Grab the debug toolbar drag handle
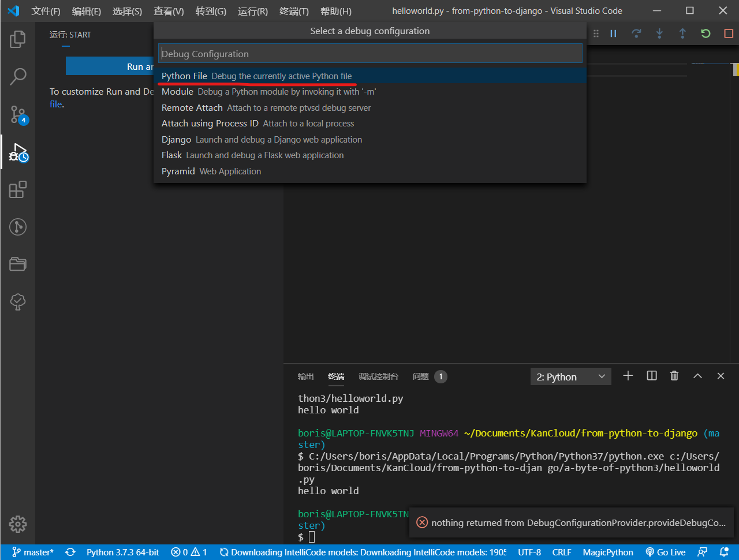This screenshot has height=560, width=739. pos(596,33)
